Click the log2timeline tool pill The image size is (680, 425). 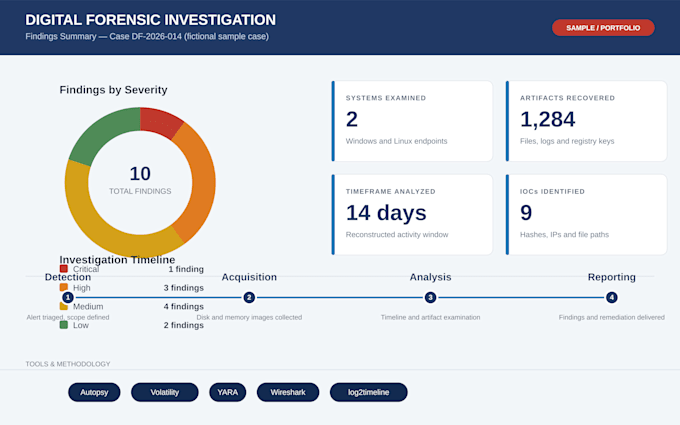(368, 392)
